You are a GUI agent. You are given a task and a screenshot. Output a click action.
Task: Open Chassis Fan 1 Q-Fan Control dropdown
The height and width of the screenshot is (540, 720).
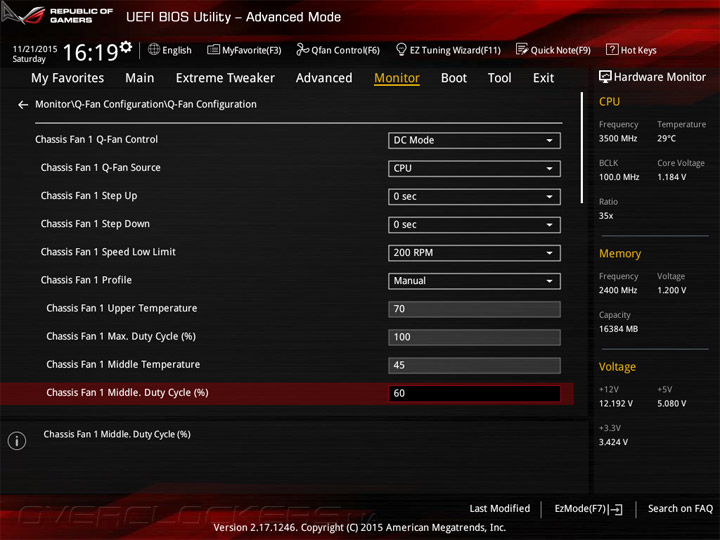pos(474,141)
